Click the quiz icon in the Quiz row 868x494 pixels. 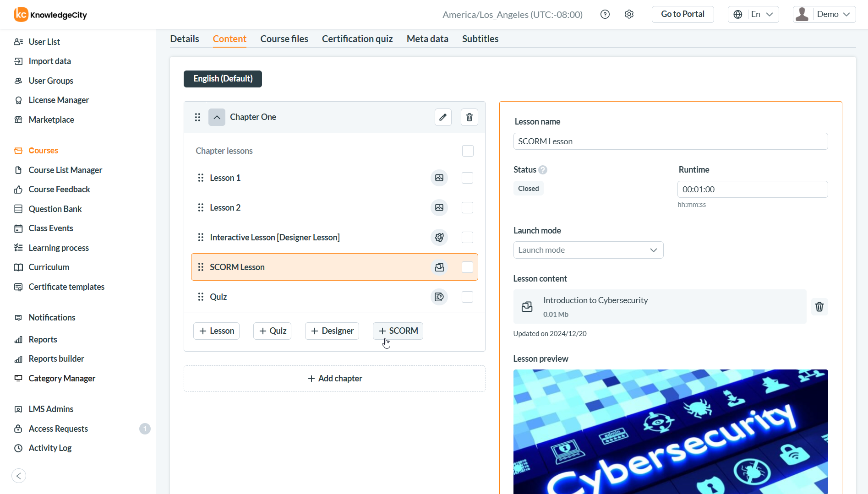439,297
